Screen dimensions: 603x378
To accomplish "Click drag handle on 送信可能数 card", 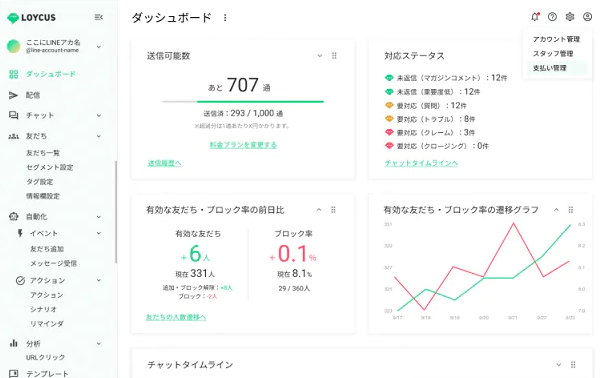I will click(334, 56).
